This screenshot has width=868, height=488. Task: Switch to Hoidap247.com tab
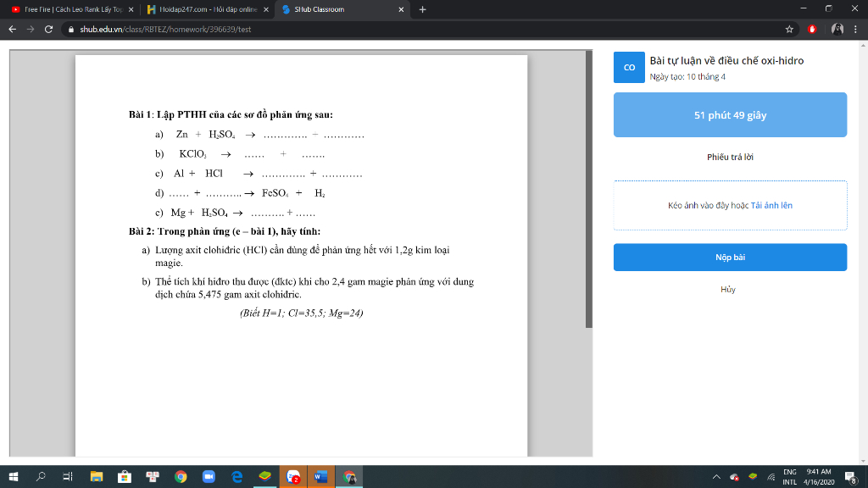coord(208,9)
